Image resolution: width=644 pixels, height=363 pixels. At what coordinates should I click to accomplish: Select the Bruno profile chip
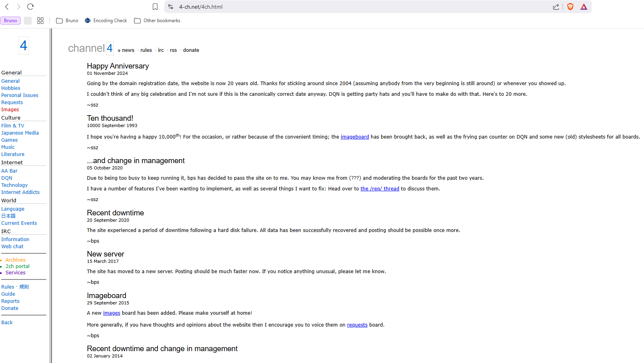pos(11,21)
